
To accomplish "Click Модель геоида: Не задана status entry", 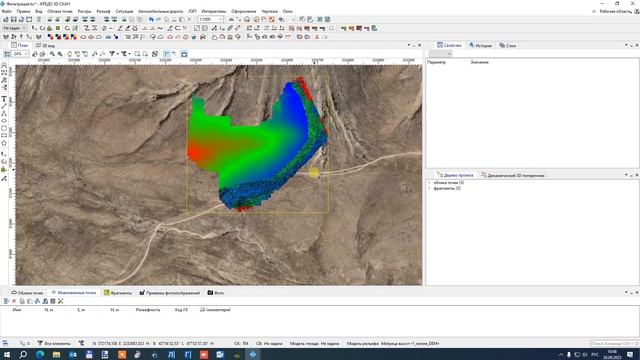I will [314, 343].
